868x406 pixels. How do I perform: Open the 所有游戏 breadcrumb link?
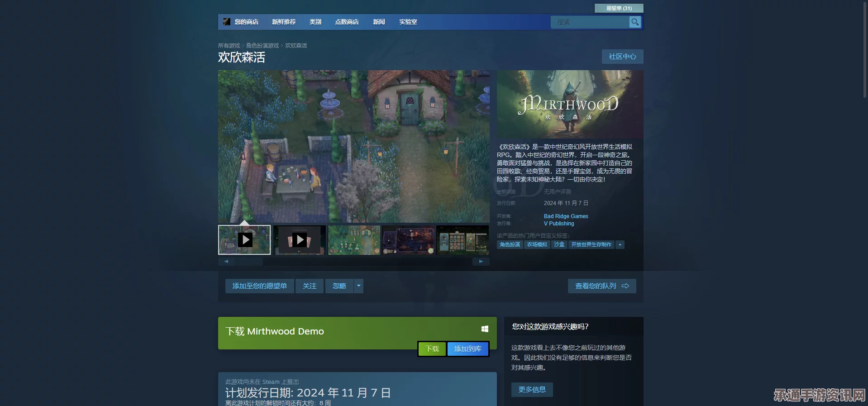pyautogui.click(x=229, y=46)
